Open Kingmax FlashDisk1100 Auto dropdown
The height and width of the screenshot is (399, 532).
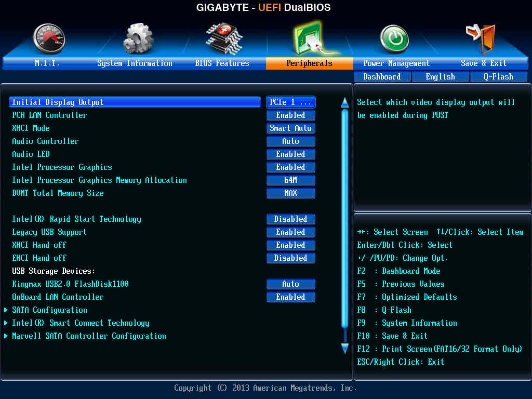[291, 284]
